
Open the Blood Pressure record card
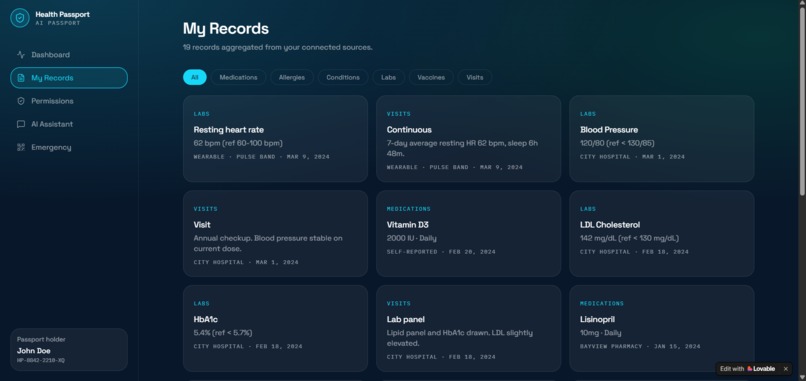tap(662, 138)
